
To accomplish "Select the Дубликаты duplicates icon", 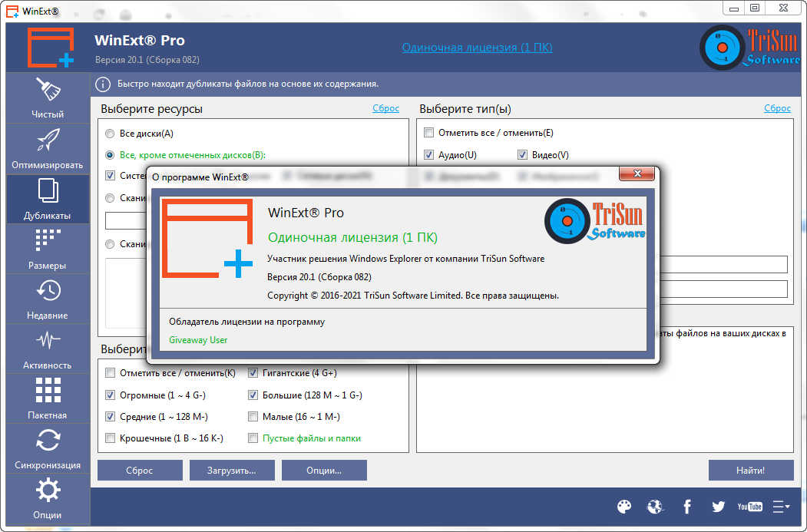I will point(48,190).
